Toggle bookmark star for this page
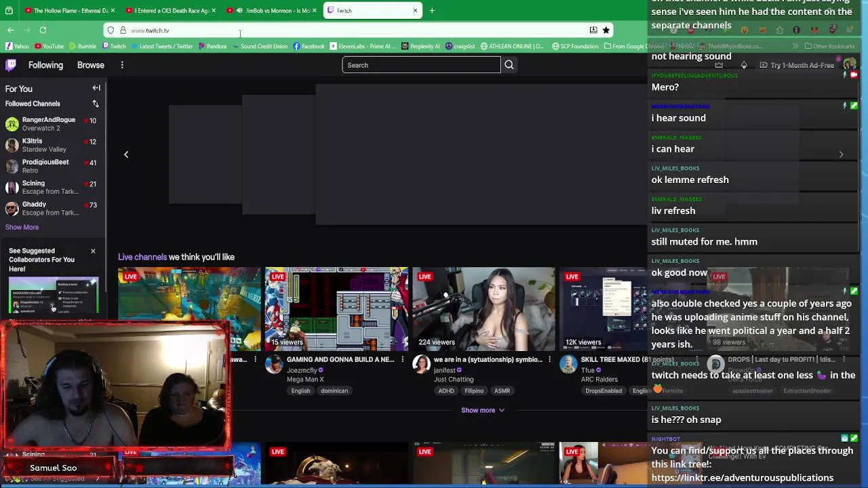Image resolution: width=868 pixels, height=488 pixels. click(x=606, y=30)
